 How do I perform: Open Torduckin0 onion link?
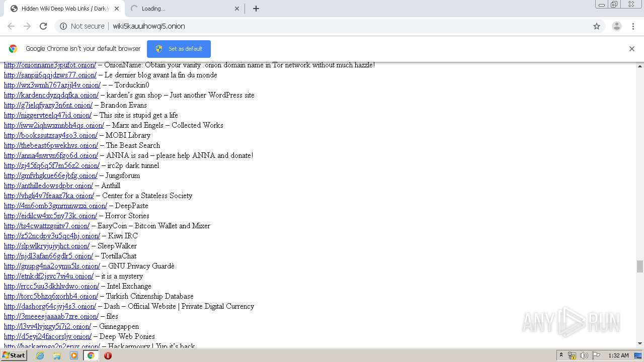pos(52,85)
